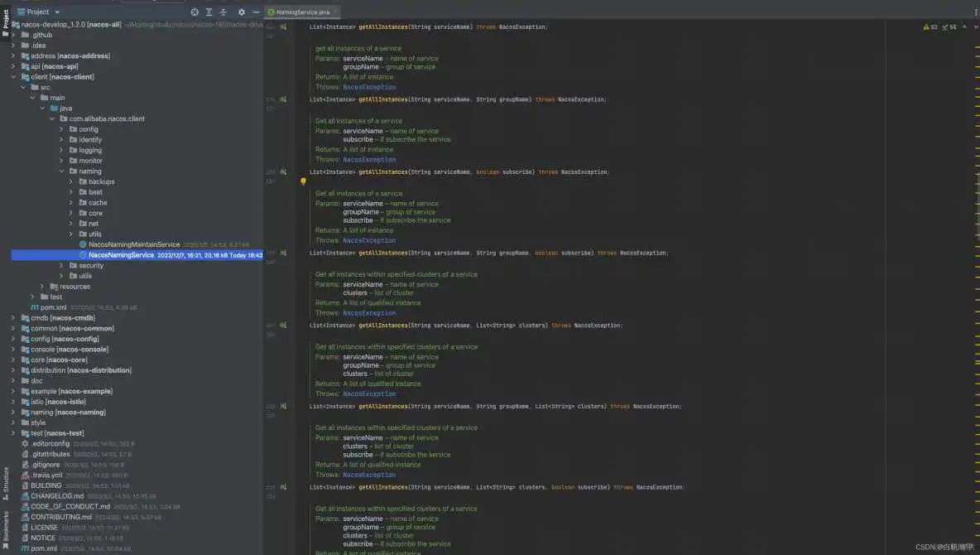Select the api [nacos-api] module
The image size is (980, 555).
[55, 66]
